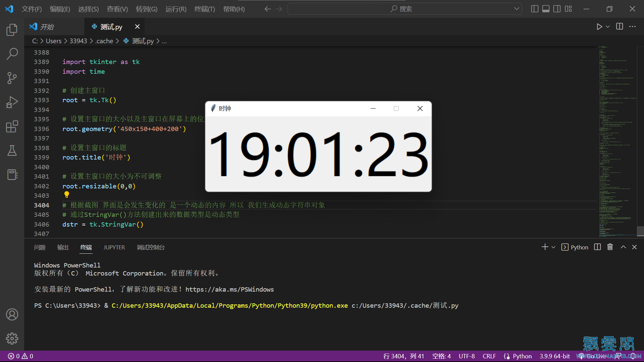Open the 终端(T) menu
This screenshot has height=362, width=644.
click(x=205, y=9)
